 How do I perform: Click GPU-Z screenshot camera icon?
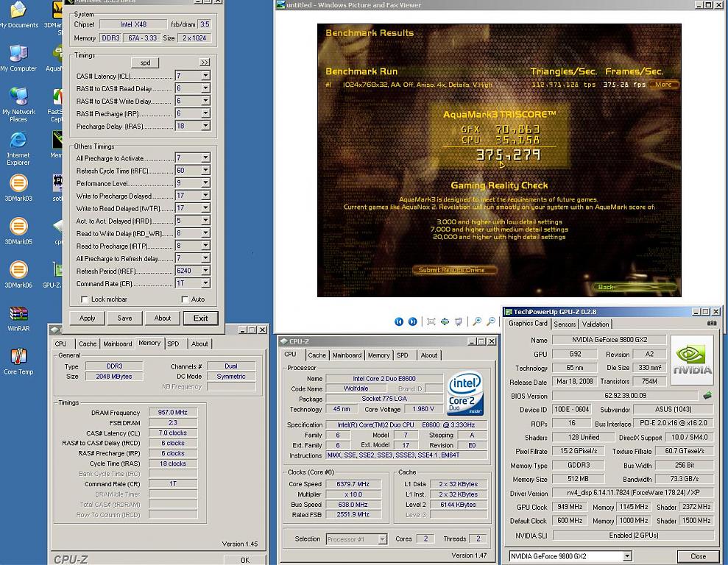pyautogui.click(x=712, y=323)
